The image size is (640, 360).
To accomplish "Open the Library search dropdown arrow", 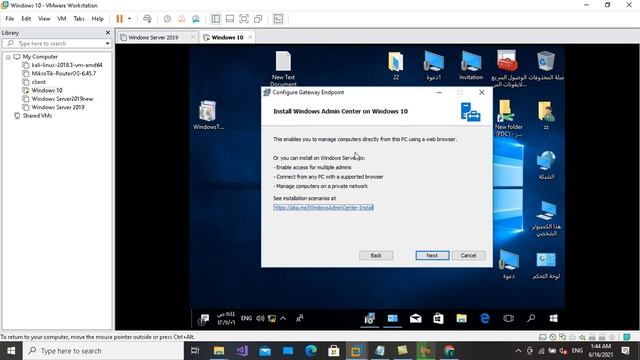I will click(108, 43).
